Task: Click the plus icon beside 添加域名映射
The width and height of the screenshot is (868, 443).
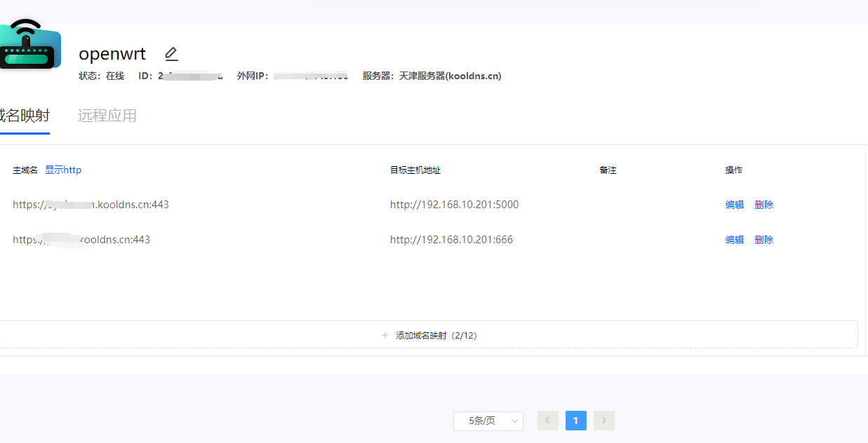Action: [385, 335]
